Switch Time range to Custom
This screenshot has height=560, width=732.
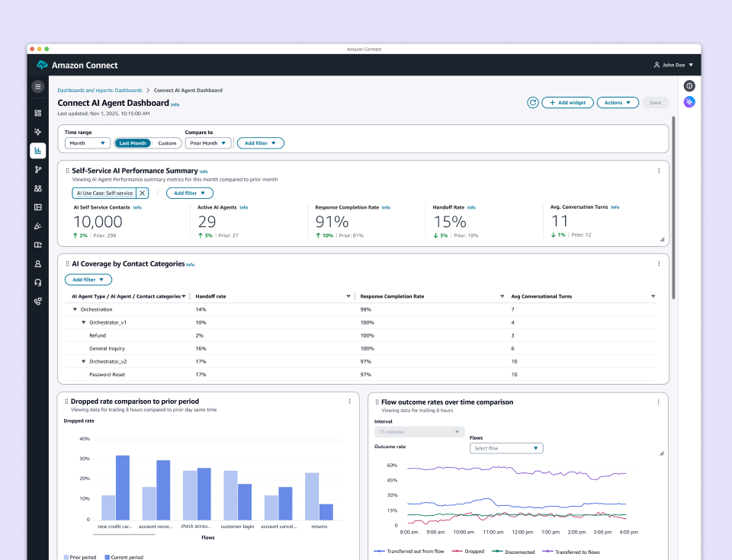167,142
